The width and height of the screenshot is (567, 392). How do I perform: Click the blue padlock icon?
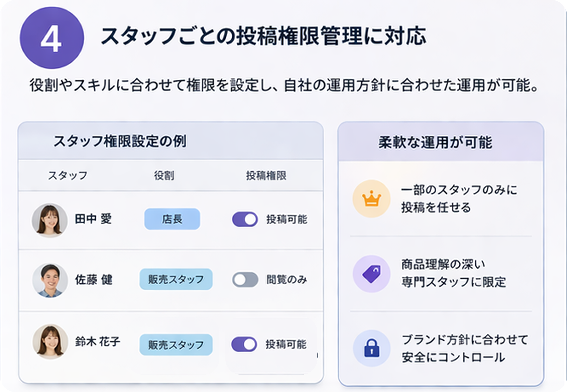371,348
